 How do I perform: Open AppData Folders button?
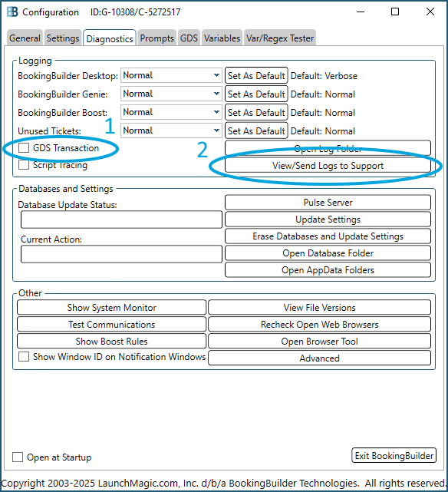pos(328,270)
